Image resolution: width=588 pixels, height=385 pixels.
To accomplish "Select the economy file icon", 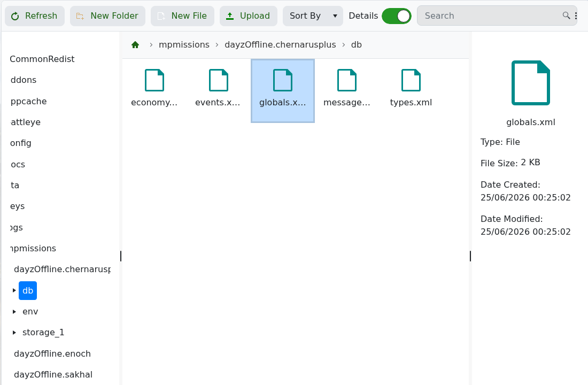I will (154, 80).
